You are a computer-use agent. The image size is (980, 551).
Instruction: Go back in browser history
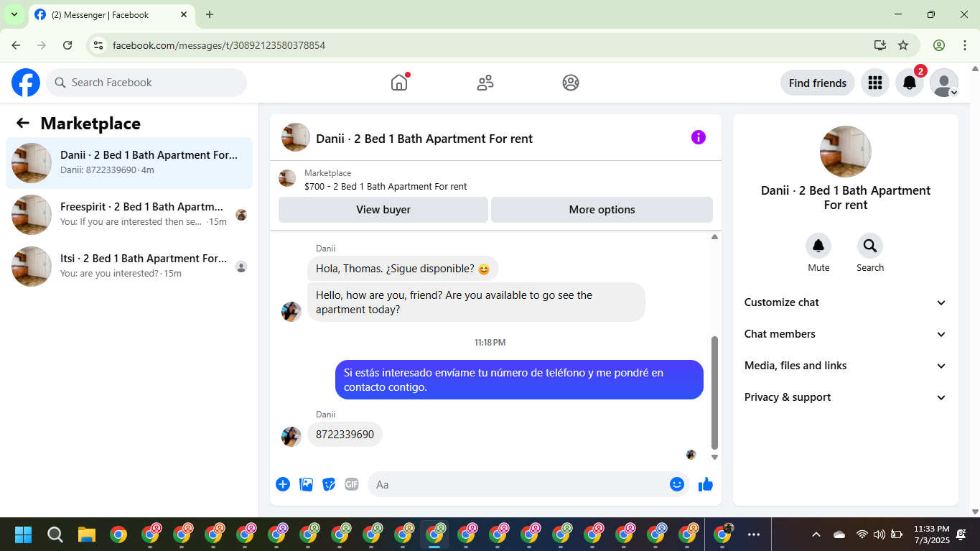click(16, 45)
